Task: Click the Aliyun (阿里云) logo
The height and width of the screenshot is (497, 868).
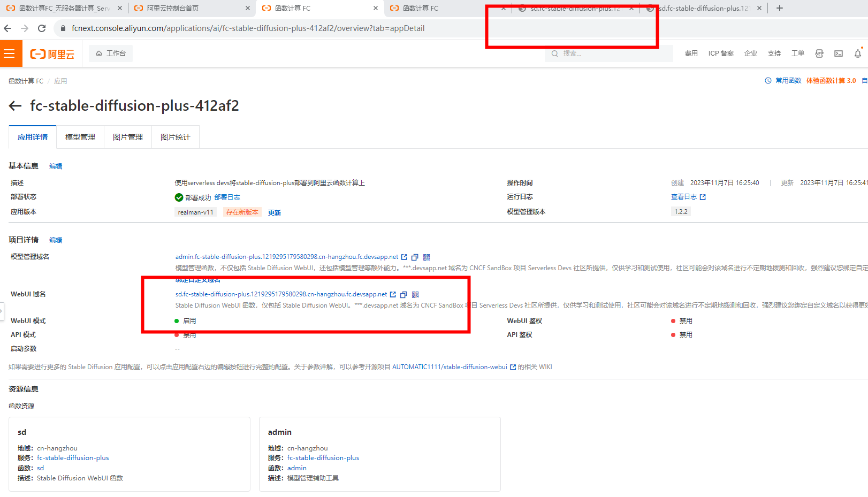Action: point(52,54)
